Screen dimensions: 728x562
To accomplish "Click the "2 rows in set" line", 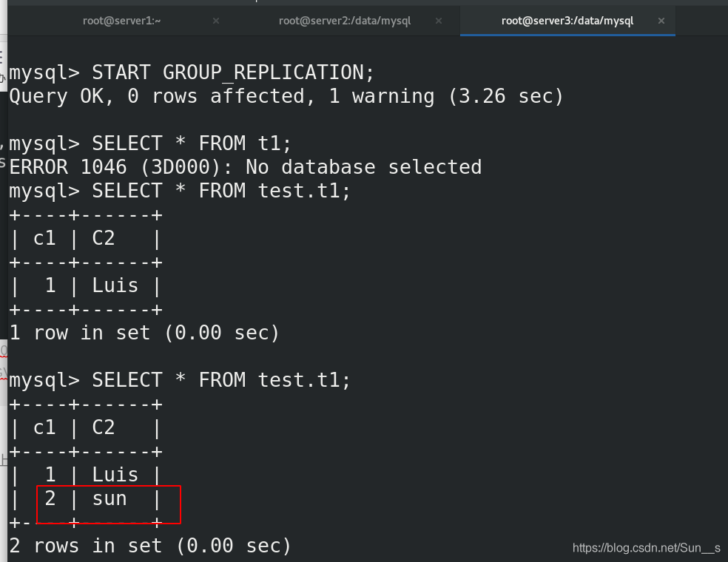I will [x=150, y=546].
